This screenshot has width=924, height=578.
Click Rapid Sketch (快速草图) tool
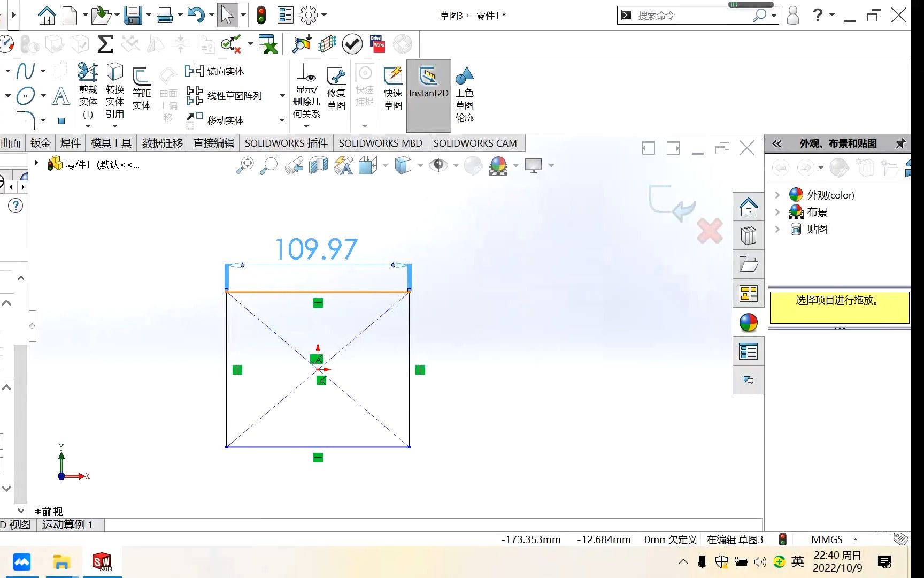click(x=393, y=89)
